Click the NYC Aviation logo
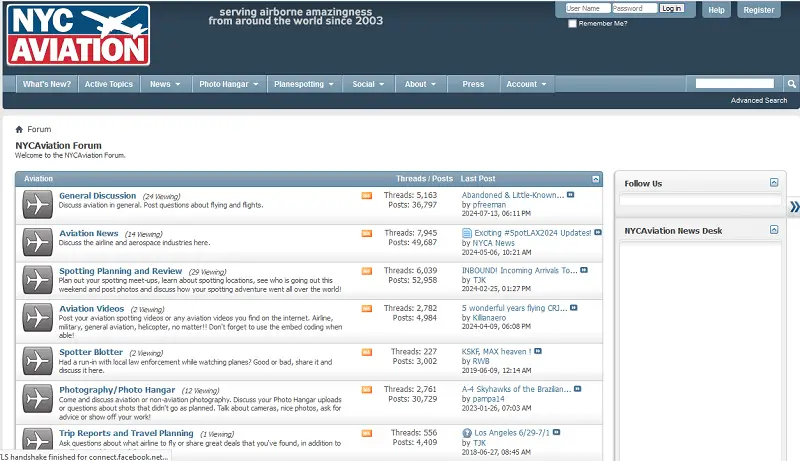 pyautogui.click(x=79, y=35)
